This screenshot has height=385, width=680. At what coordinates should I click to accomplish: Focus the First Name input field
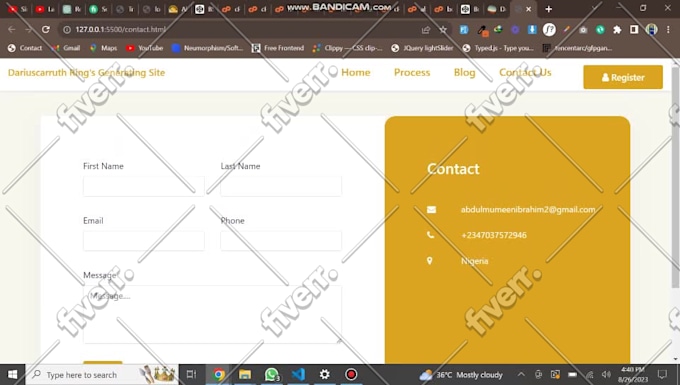144,186
